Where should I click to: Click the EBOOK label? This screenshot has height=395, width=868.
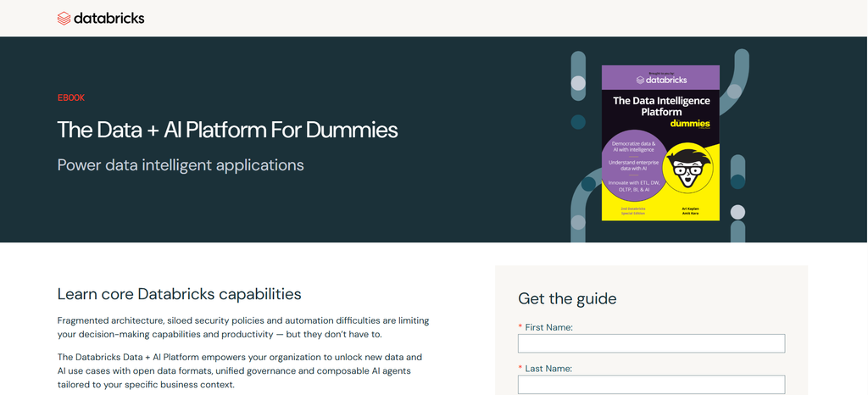tap(71, 98)
